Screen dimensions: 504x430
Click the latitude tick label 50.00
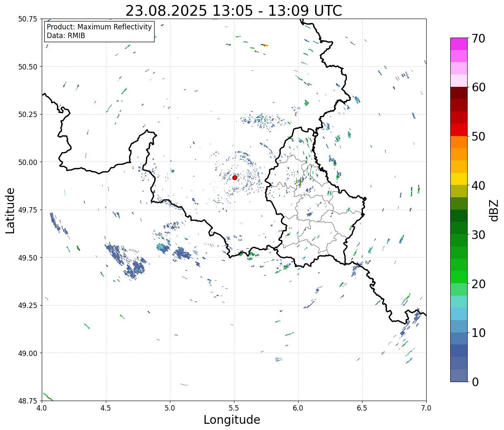[x=28, y=162]
